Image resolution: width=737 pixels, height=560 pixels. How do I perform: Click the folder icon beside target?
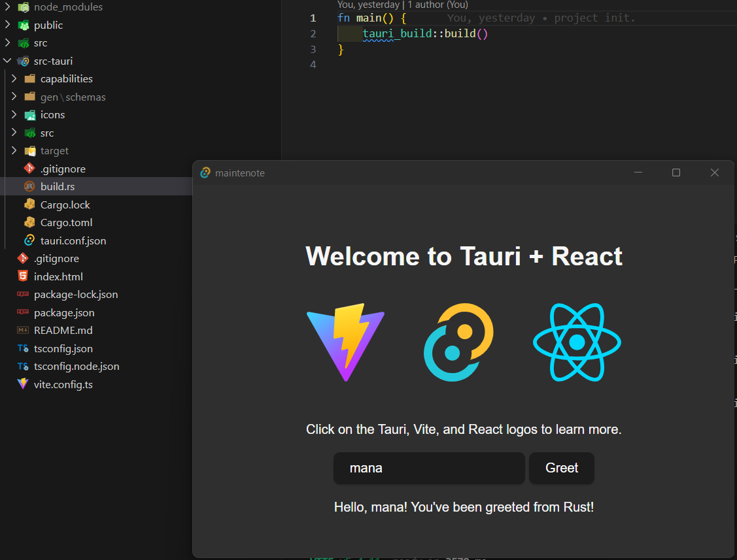(30, 151)
